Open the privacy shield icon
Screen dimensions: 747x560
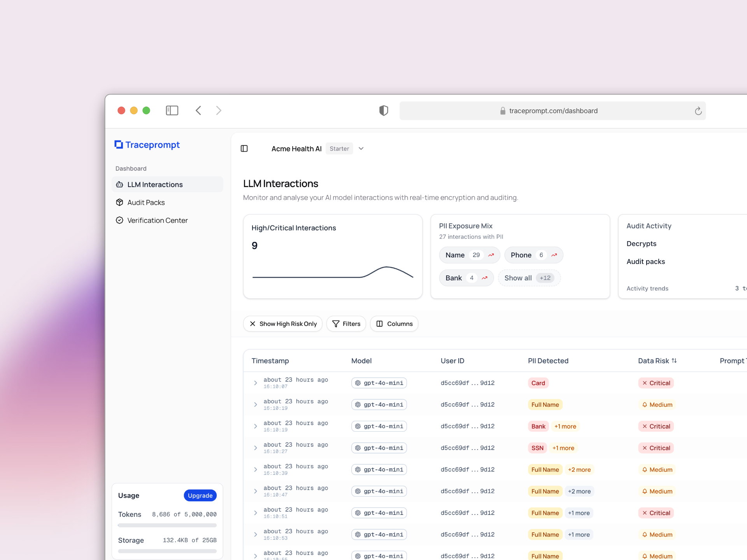tap(384, 110)
